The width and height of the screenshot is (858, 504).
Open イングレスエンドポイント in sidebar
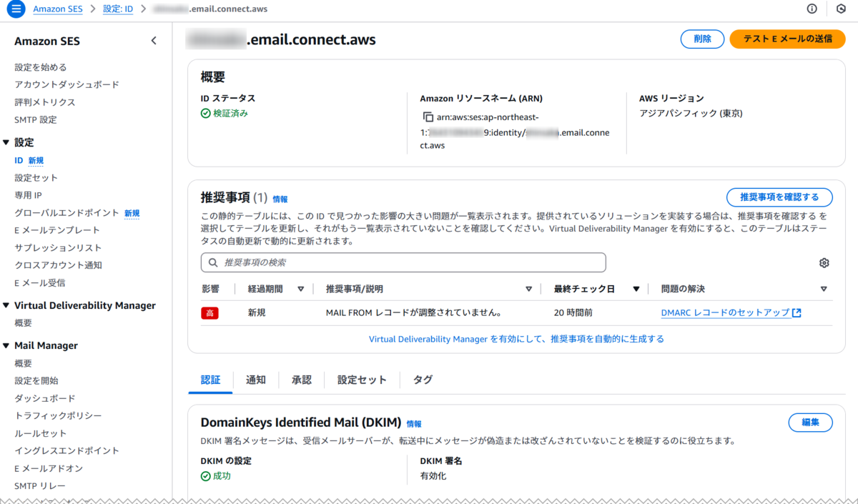click(66, 450)
